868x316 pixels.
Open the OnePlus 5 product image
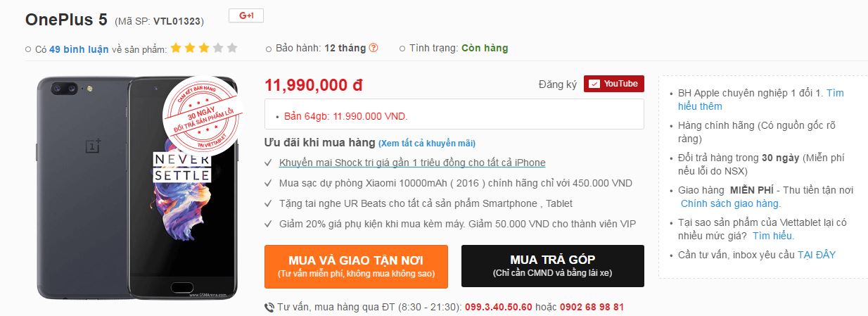click(x=138, y=187)
